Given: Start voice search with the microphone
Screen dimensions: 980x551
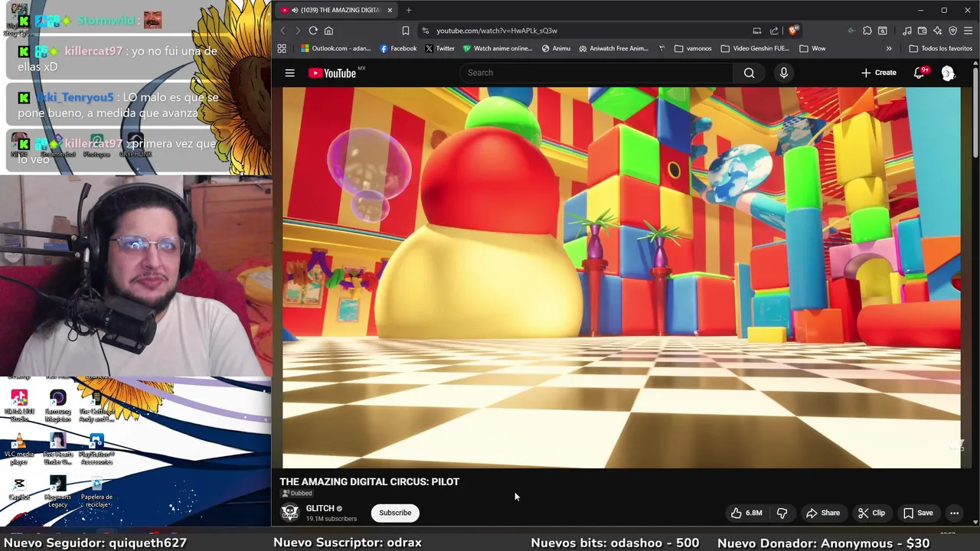Looking at the screenshot, I should click(783, 73).
